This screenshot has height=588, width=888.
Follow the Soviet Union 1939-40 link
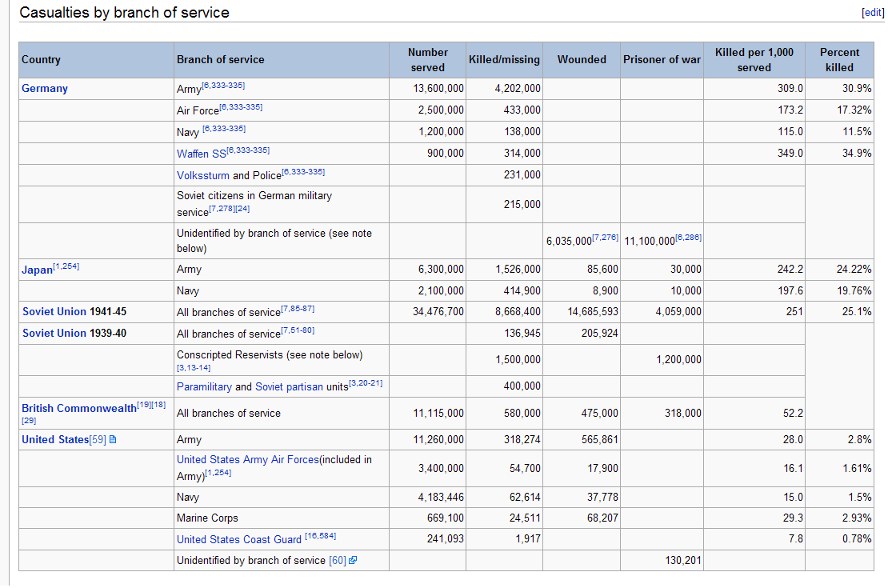(54, 334)
